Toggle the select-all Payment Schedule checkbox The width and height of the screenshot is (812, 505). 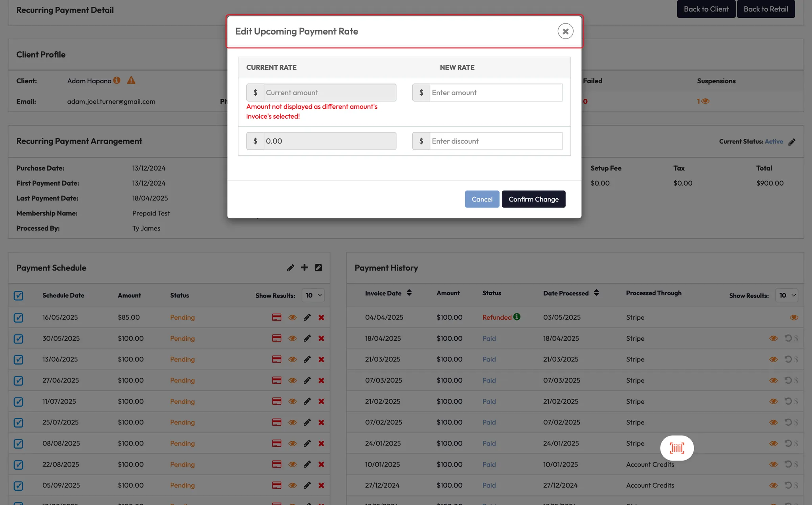19,296
